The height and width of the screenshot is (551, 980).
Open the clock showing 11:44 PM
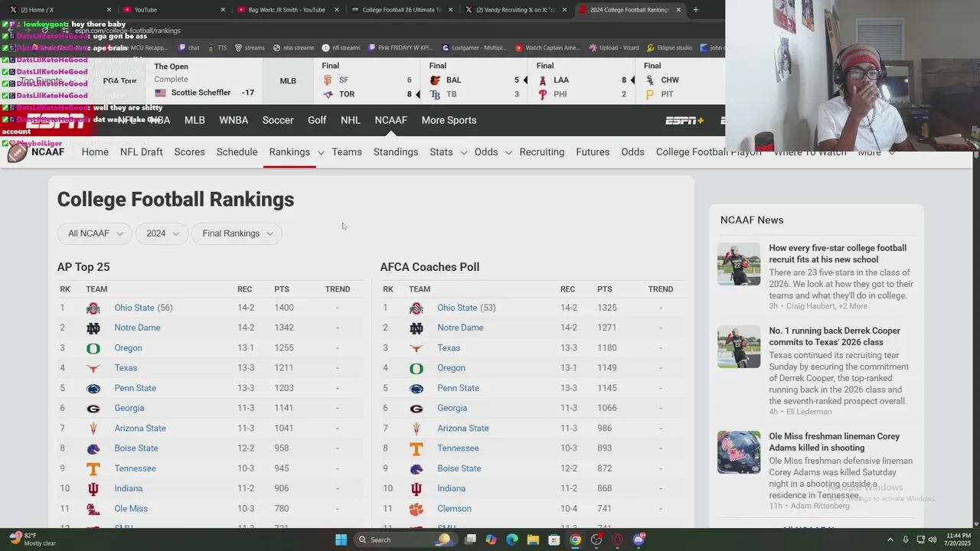(958, 540)
